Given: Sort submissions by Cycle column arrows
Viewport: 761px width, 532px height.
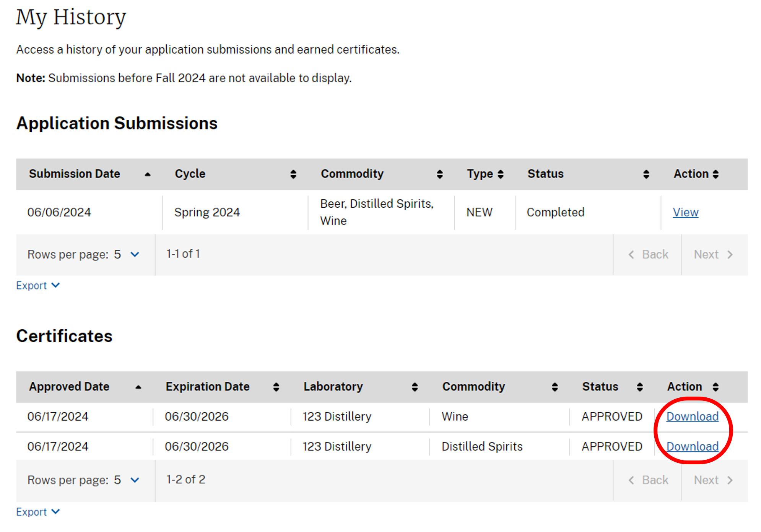Looking at the screenshot, I should (x=293, y=174).
